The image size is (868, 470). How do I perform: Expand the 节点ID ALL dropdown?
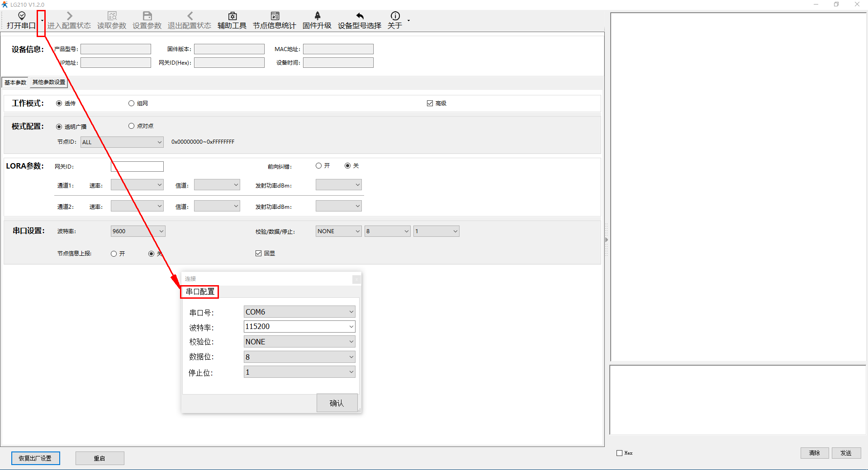[x=159, y=142]
